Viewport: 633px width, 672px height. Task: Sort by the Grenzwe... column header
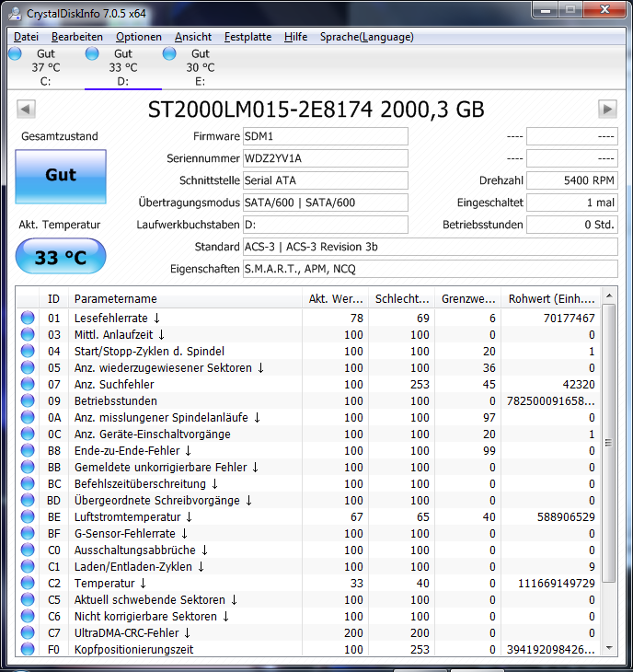pos(468,298)
